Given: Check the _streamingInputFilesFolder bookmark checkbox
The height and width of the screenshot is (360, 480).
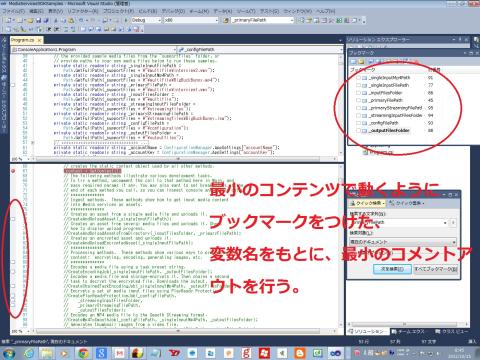Looking at the screenshot, I should [x=358, y=115].
